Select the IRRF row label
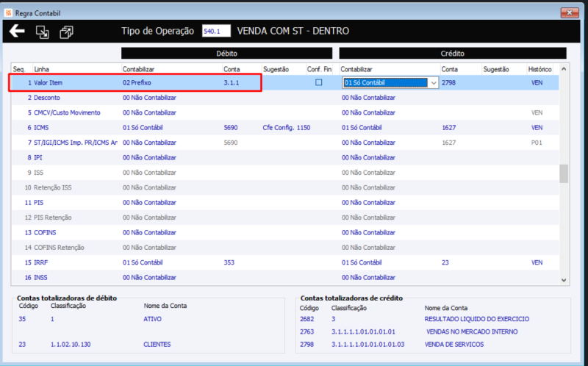 click(x=41, y=263)
